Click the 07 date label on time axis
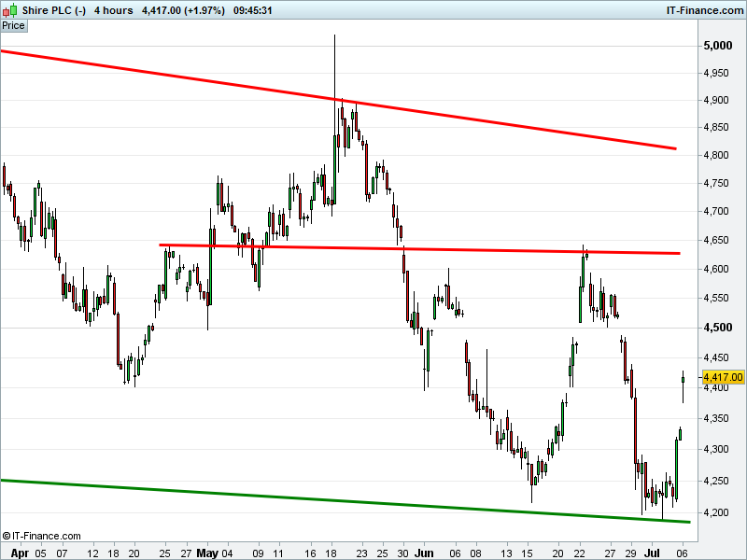 pyautogui.click(x=62, y=553)
